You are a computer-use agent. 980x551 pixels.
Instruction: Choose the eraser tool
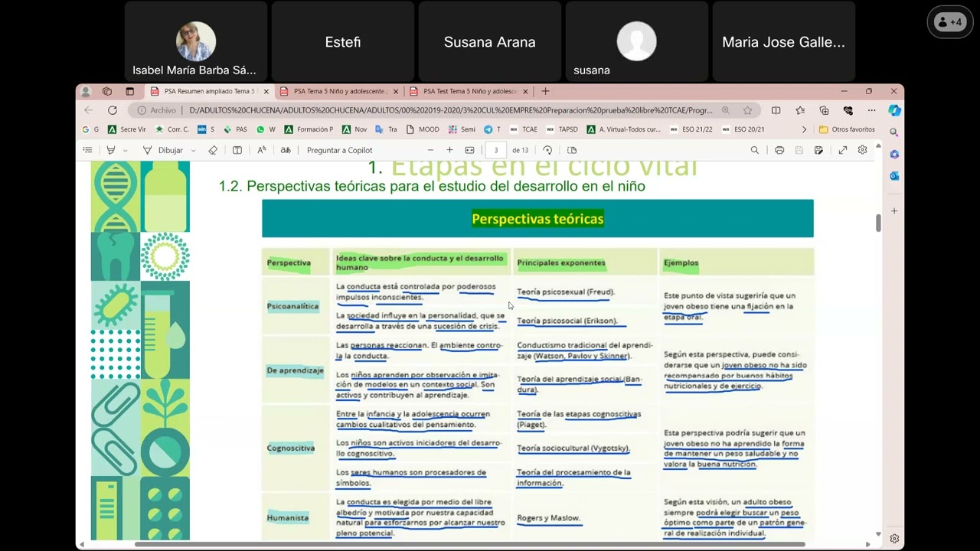coord(213,150)
